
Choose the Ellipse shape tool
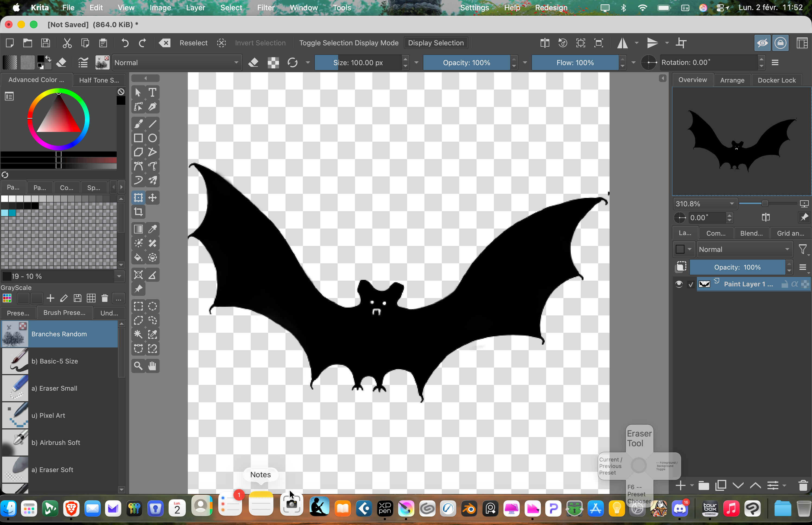click(152, 138)
